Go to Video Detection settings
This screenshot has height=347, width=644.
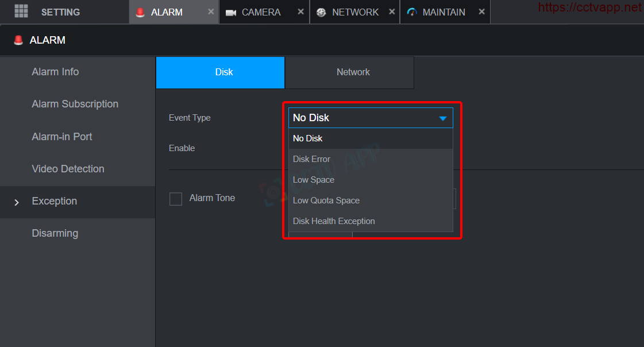pyautogui.click(x=68, y=169)
